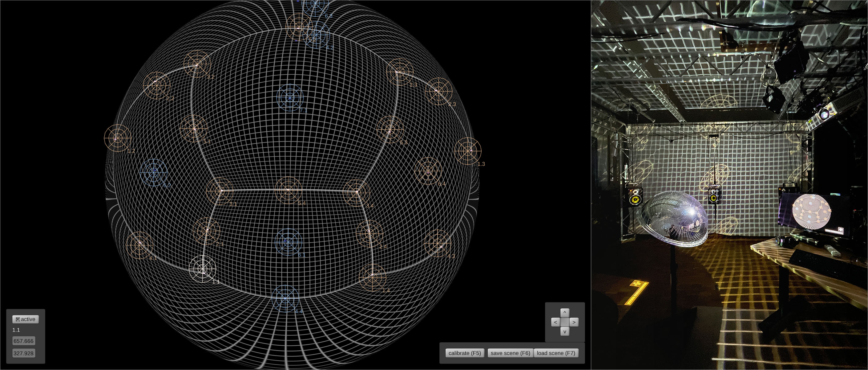Select calibration marker 3.2
The image size is (868, 370).
(197, 64)
